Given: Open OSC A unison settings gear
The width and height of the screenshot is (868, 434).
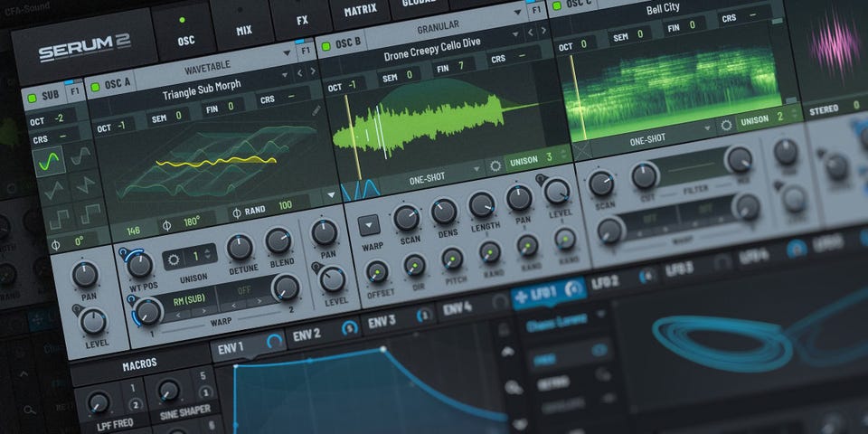Looking at the screenshot, I should (175, 259).
